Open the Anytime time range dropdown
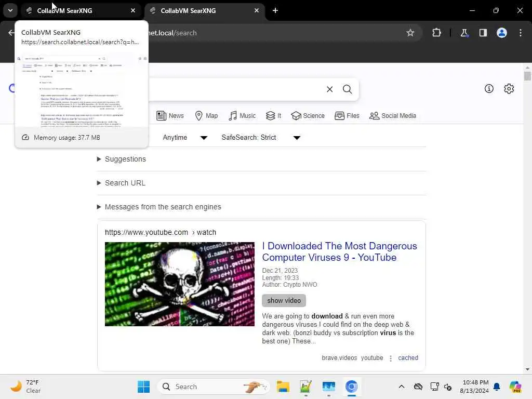The height and width of the screenshot is (399, 532). 185,137
